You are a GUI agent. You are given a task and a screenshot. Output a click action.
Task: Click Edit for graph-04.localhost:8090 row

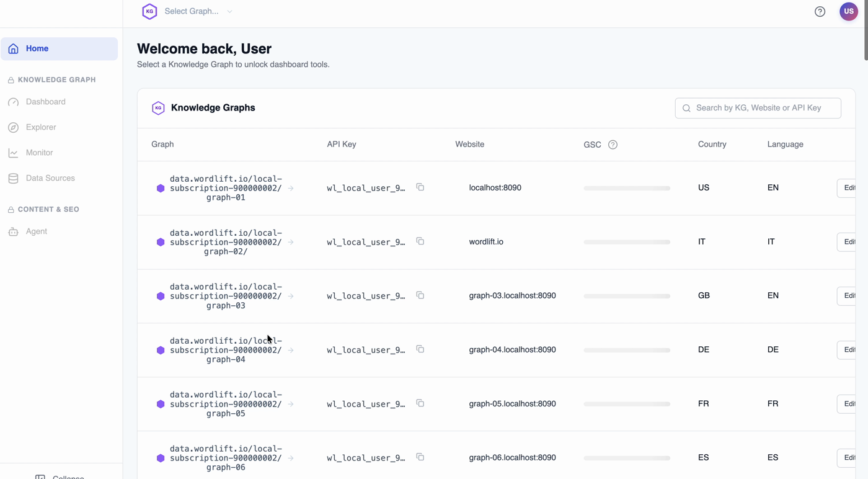[847, 350]
